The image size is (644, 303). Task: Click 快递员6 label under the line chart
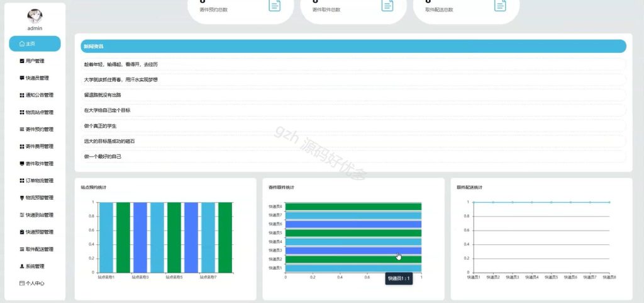coord(570,278)
